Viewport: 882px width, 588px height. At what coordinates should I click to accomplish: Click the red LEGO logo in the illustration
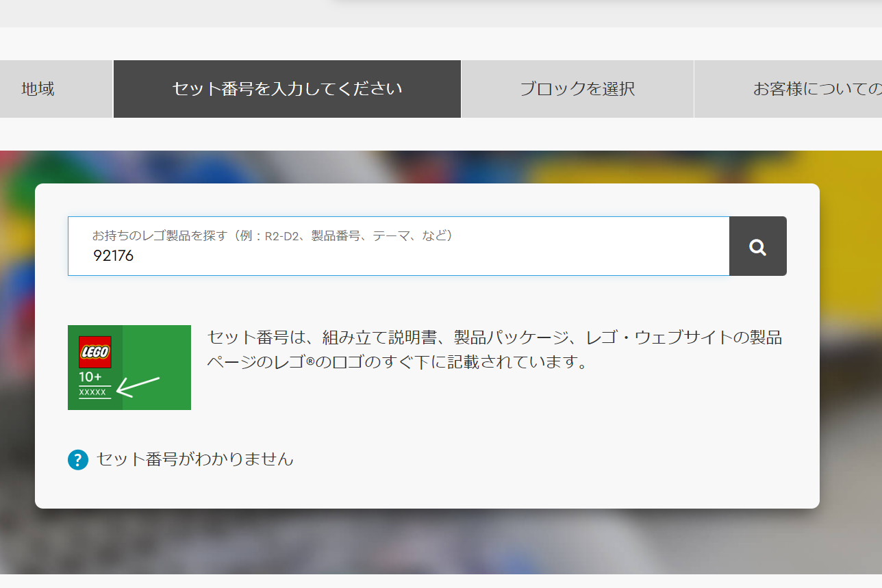point(94,352)
